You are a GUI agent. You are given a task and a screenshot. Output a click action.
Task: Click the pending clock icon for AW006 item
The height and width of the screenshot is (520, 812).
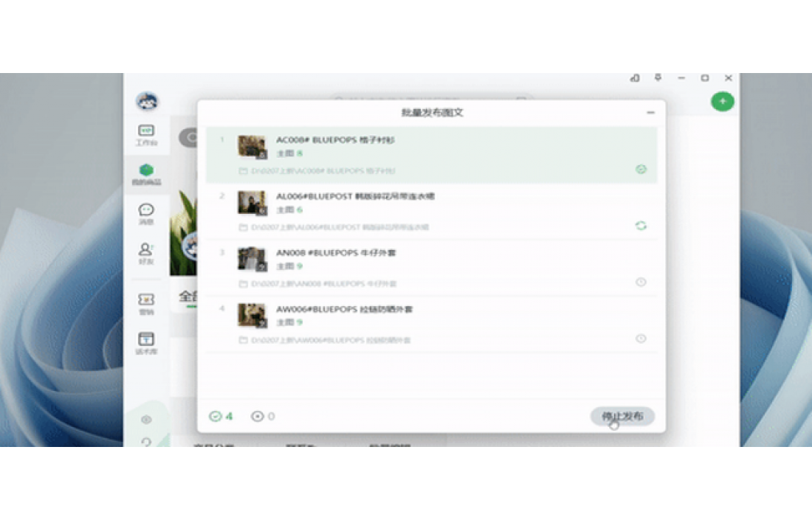click(x=641, y=339)
